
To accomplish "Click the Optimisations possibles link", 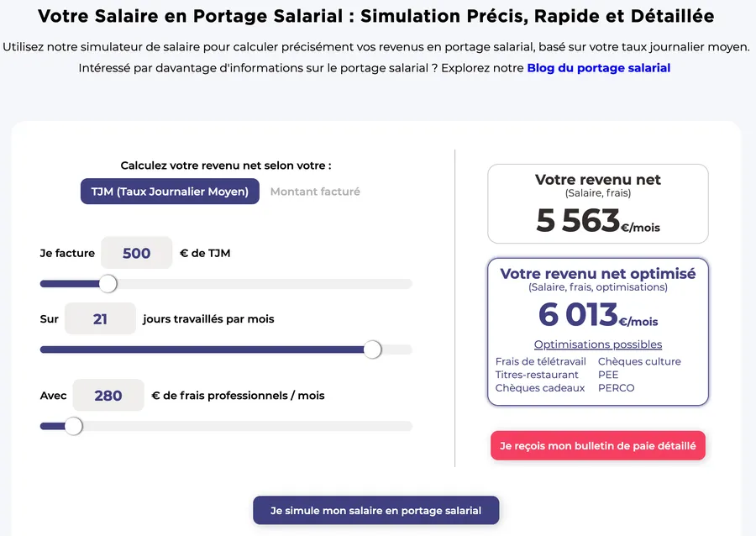I will click(x=598, y=344).
